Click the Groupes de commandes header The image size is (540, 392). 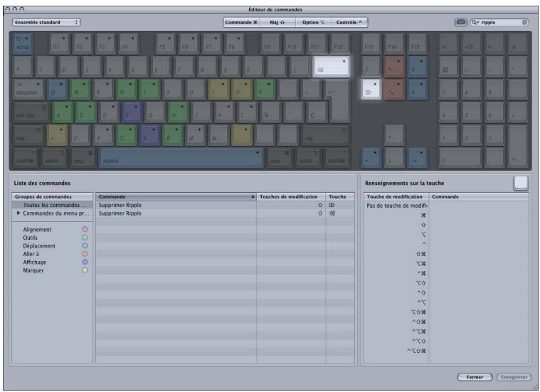tap(53, 196)
